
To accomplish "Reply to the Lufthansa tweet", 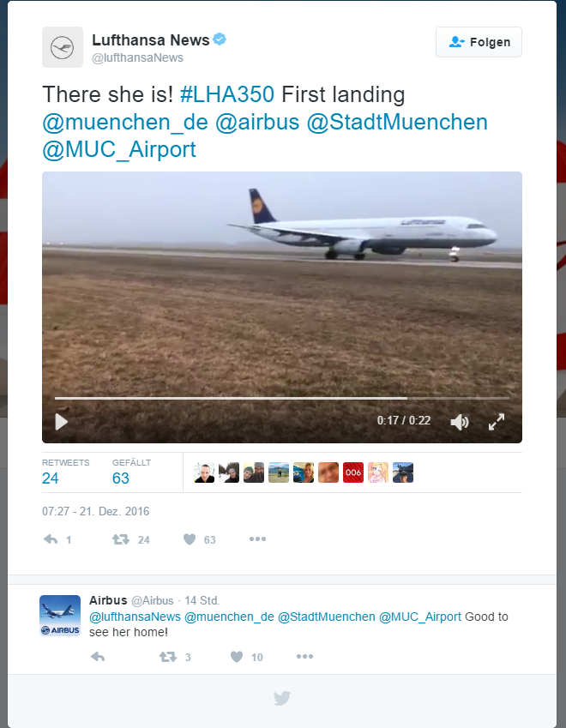I will point(51,539).
